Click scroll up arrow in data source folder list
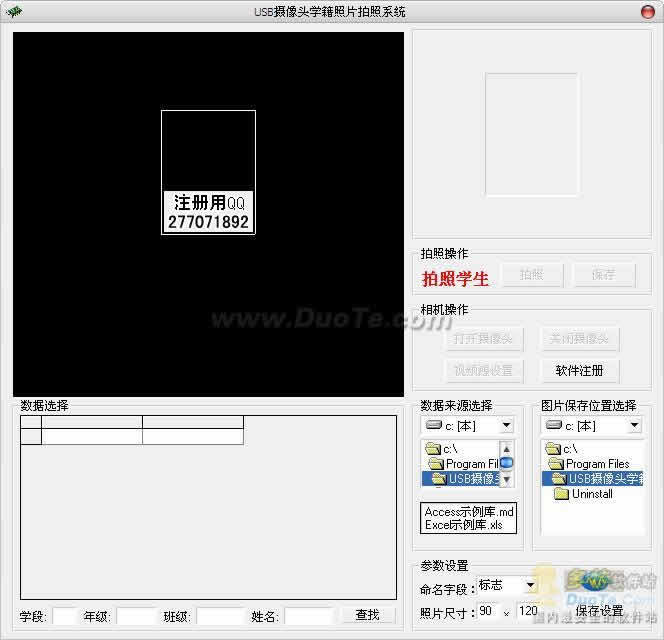Screen dimensions: 664x640 tap(506, 449)
